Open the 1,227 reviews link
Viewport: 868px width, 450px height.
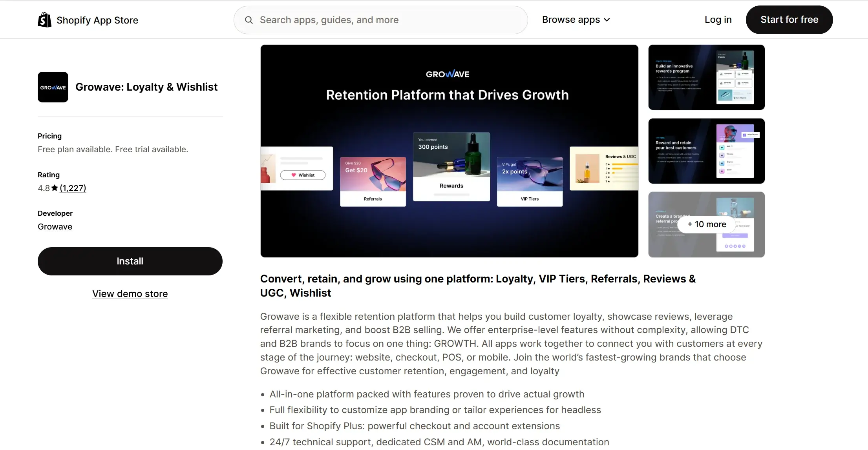coord(73,188)
